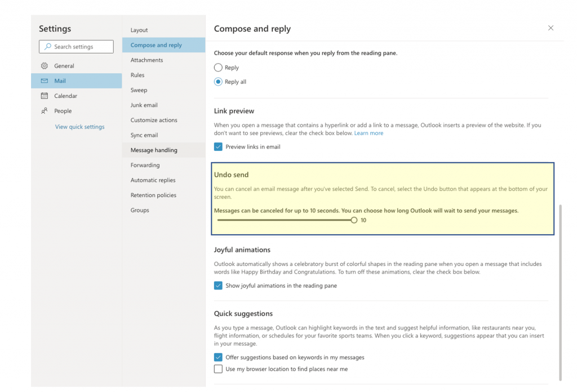Close the Compose and reply settings panel

coord(551,28)
